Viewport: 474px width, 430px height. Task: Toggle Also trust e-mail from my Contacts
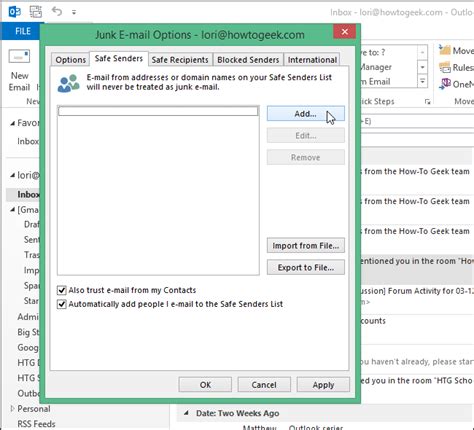coord(62,290)
